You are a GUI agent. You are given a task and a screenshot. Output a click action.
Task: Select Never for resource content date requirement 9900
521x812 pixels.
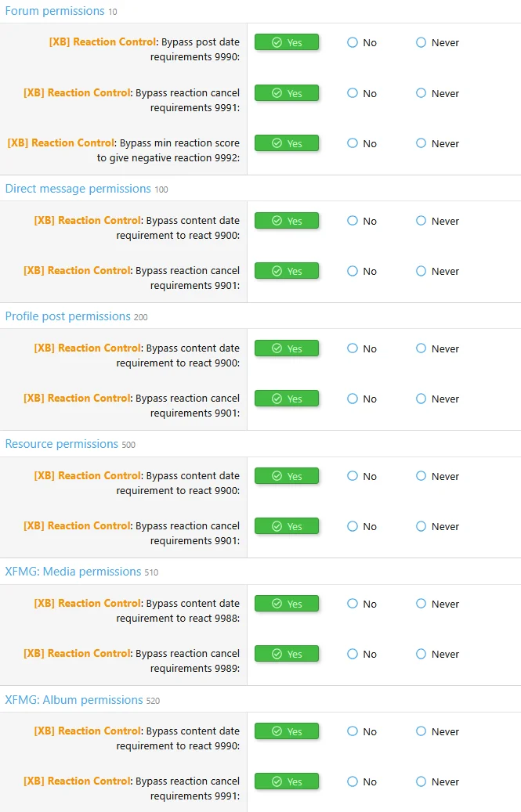[x=421, y=476]
